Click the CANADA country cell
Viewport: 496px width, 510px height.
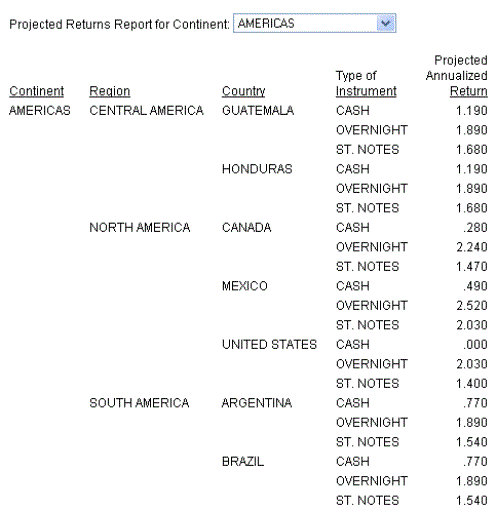[x=247, y=228]
